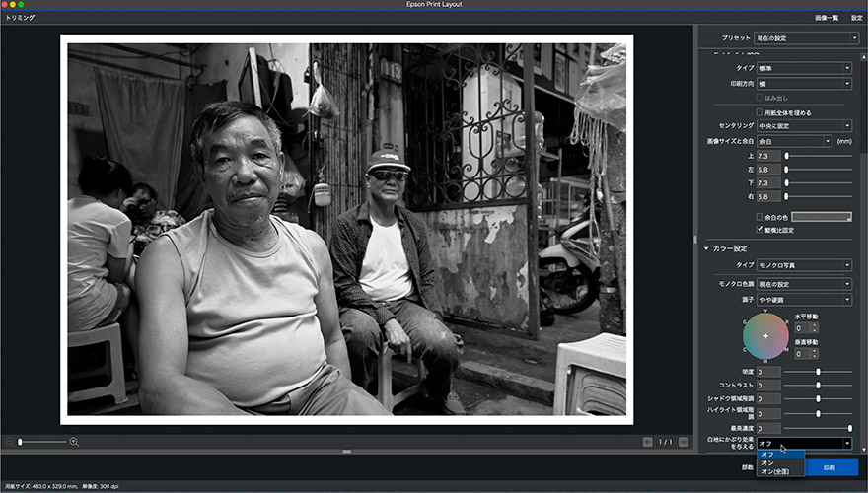Click the 上 margin value field
The height and width of the screenshot is (493, 868).
(x=767, y=156)
